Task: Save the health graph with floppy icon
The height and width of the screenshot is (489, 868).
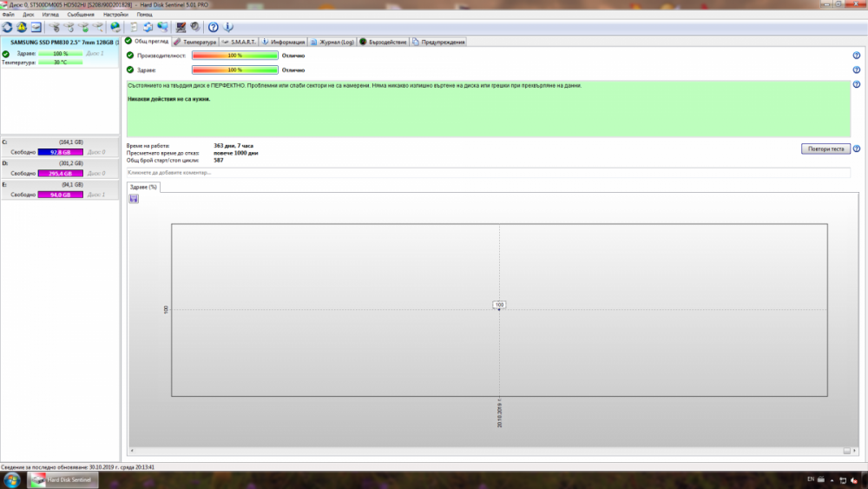Action: pos(134,199)
